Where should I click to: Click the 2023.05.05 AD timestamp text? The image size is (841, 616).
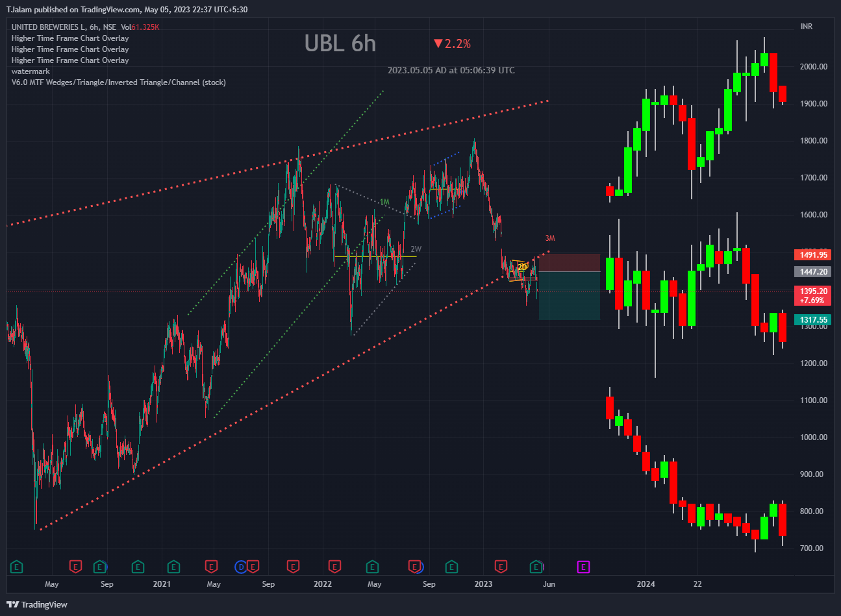click(451, 70)
